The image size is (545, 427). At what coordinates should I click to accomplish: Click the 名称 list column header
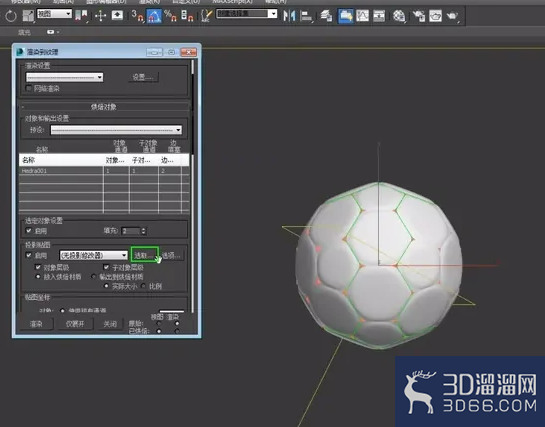click(61, 160)
